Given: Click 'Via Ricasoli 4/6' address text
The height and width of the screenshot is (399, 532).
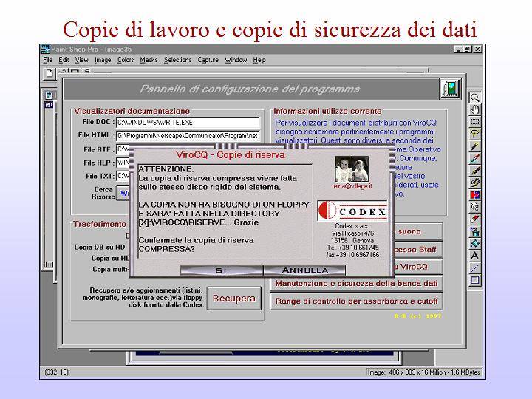Looking at the screenshot, I should (352, 233).
